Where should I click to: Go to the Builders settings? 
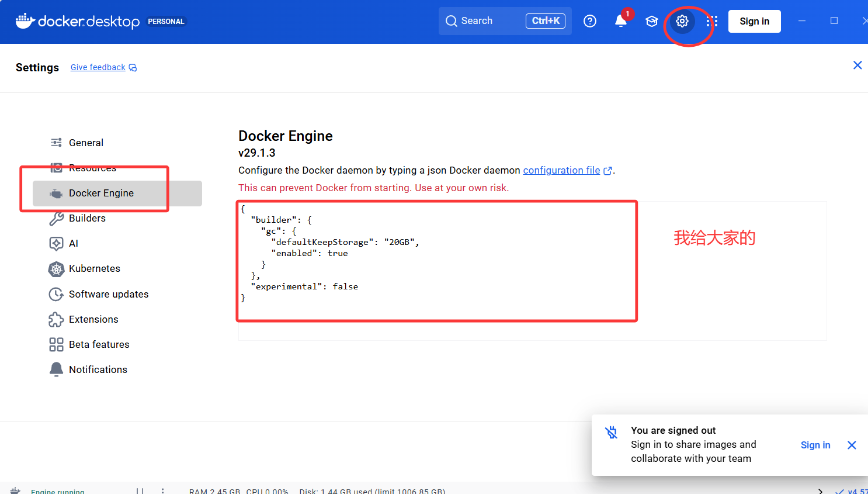click(x=117, y=219)
